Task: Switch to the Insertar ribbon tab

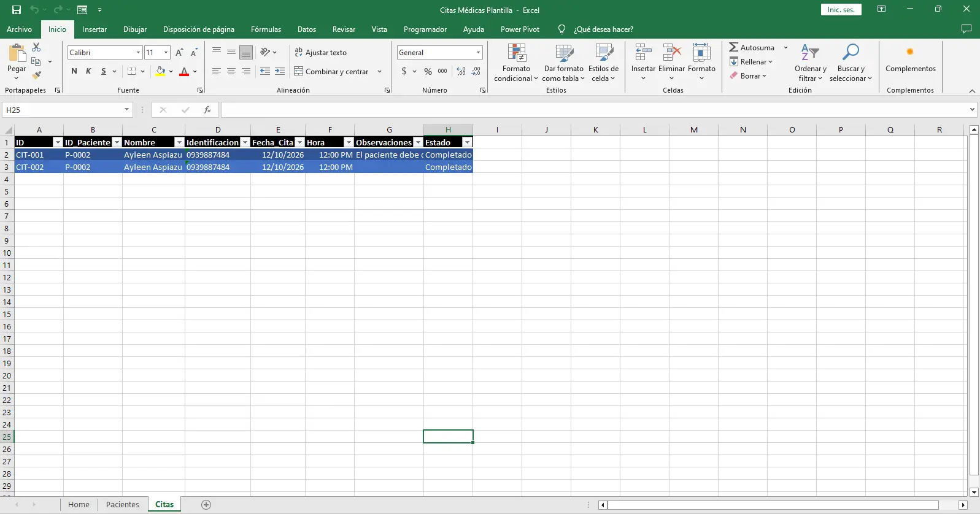Action: pyautogui.click(x=95, y=29)
